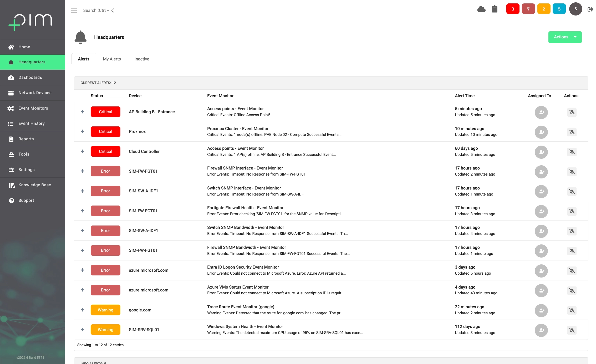Sort by Device column header
Viewport: 596px width, 364px height.
pyautogui.click(x=135, y=96)
